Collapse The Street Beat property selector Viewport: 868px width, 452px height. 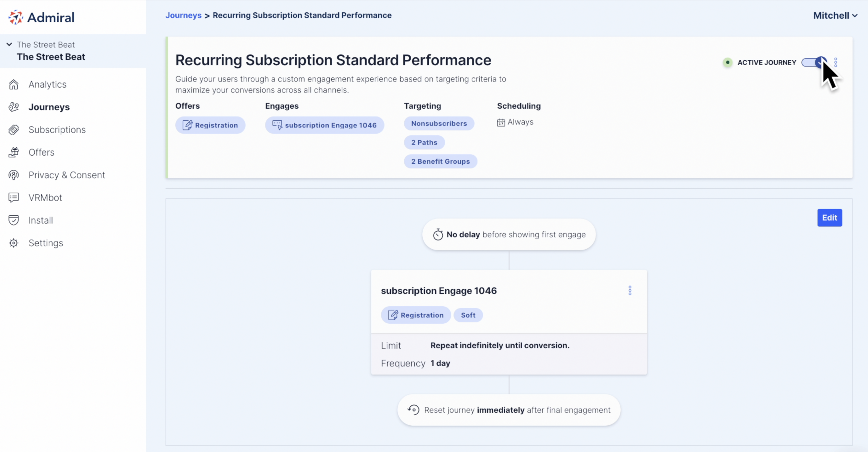pyautogui.click(x=9, y=44)
